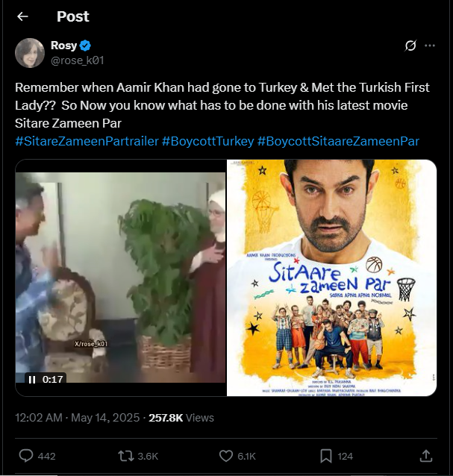Click the reply comment icon

click(25, 455)
